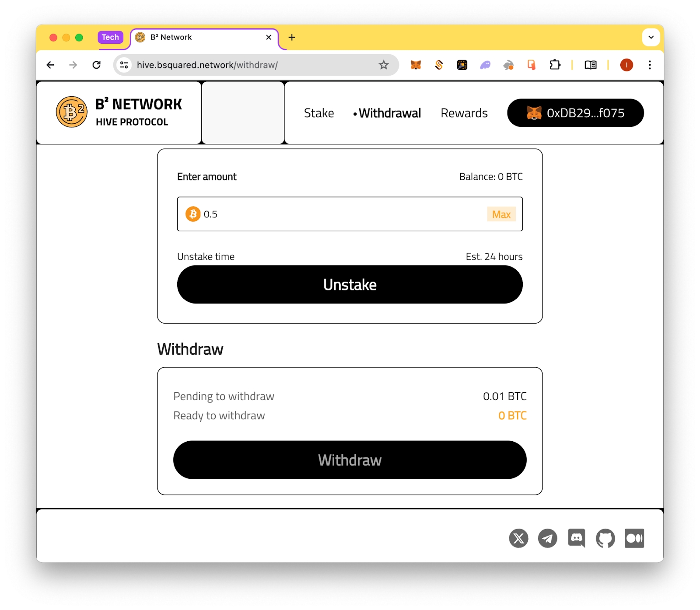Go to the Rewards page
This screenshot has width=700, height=610.
tap(464, 113)
